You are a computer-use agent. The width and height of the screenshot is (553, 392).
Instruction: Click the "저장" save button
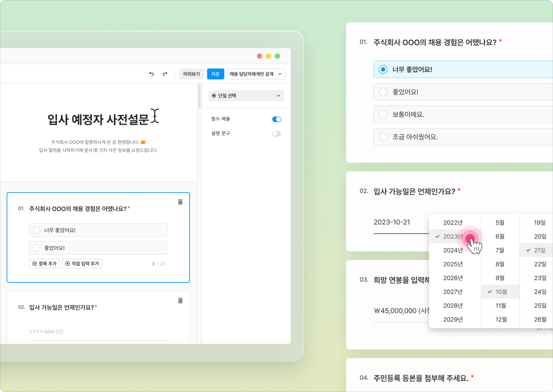(216, 74)
